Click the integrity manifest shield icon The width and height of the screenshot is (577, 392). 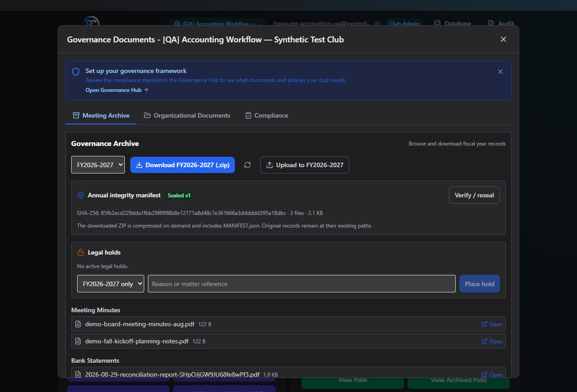pyautogui.click(x=81, y=195)
